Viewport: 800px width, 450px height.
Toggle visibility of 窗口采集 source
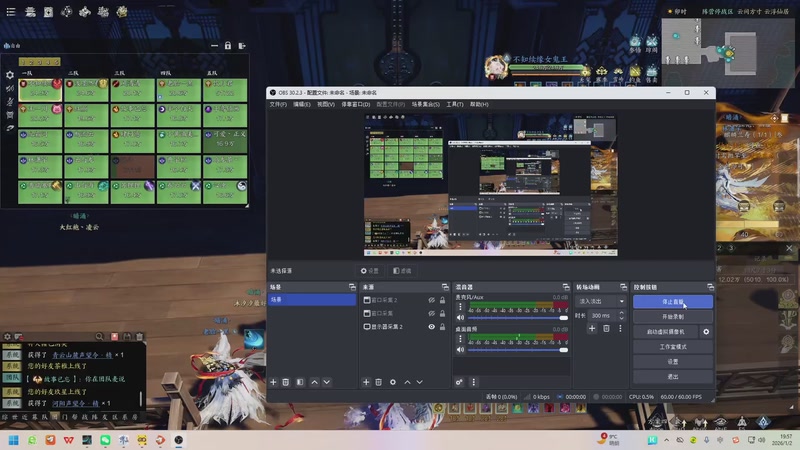click(432, 313)
